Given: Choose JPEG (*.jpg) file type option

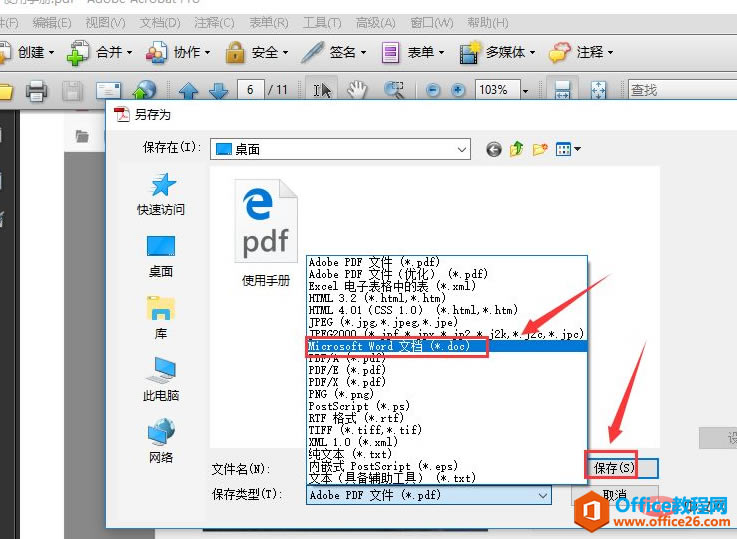Looking at the screenshot, I should [x=447, y=322].
